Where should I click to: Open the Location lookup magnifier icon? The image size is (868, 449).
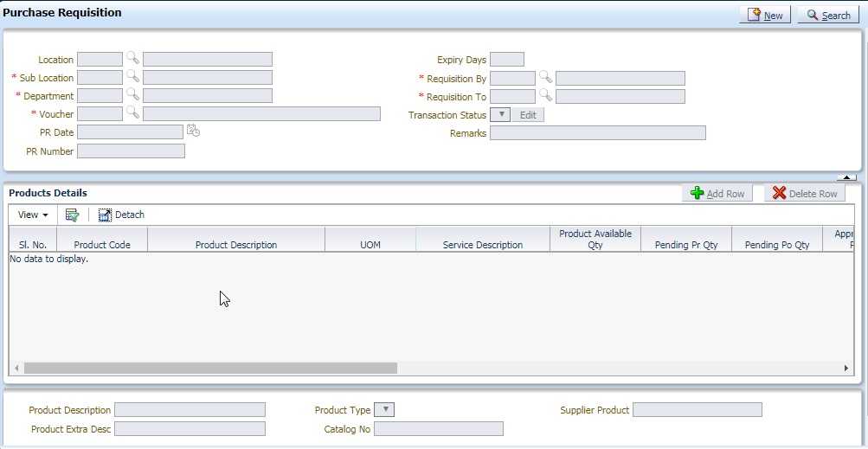132,58
